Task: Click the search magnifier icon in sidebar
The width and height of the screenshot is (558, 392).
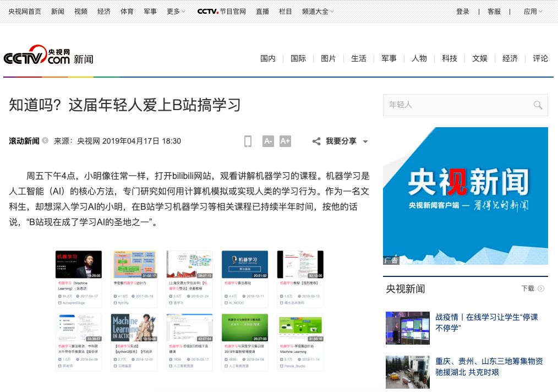Action: [x=538, y=105]
